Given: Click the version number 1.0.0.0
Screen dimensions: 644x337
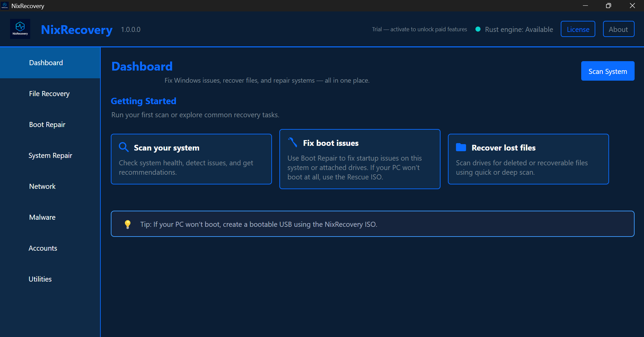Looking at the screenshot, I should coord(131,30).
